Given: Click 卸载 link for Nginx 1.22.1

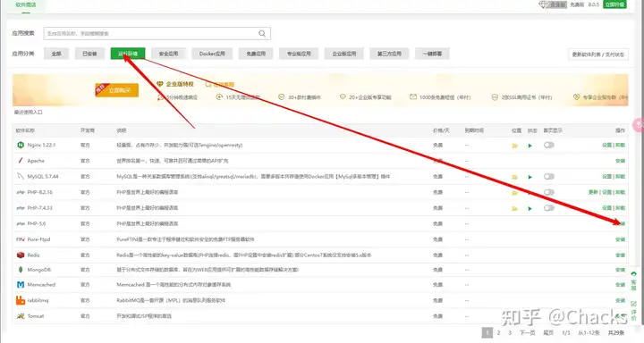Looking at the screenshot, I should click(x=620, y=145).
